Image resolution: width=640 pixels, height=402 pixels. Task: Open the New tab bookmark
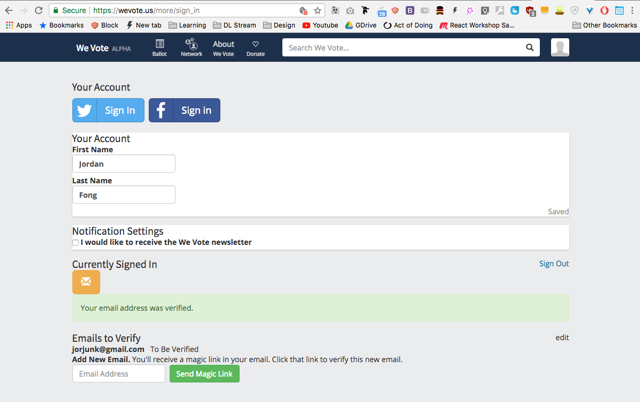tap(144, 25)
